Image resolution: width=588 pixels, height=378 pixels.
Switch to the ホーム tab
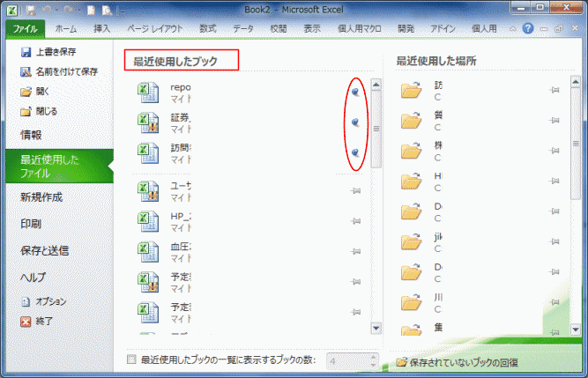click(66, 29)
